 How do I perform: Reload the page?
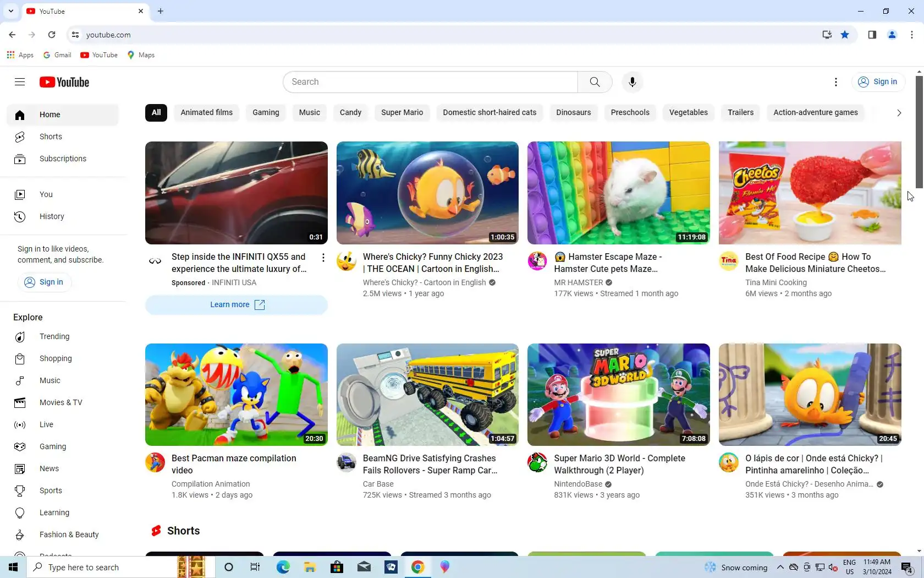[52, 35]
